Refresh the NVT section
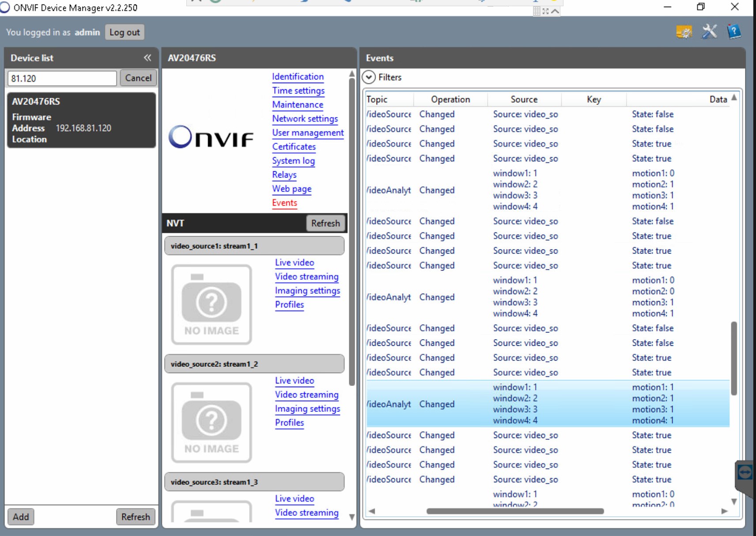 pyautogui.click(x=325, y=223)
